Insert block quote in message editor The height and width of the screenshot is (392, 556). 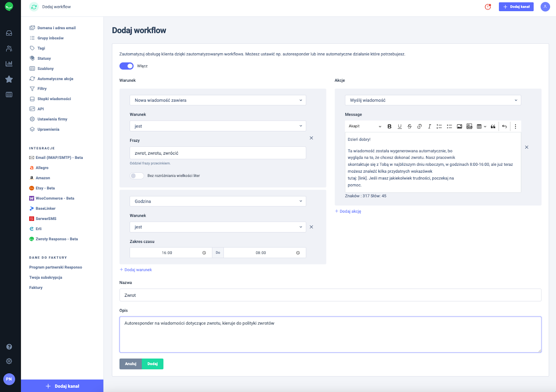point(493,126)
